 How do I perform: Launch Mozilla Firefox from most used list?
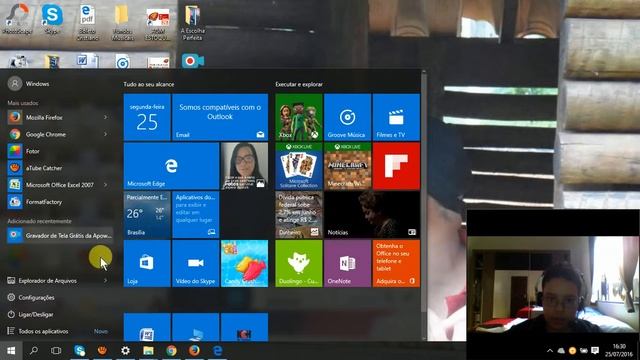[x=59, y=118]
